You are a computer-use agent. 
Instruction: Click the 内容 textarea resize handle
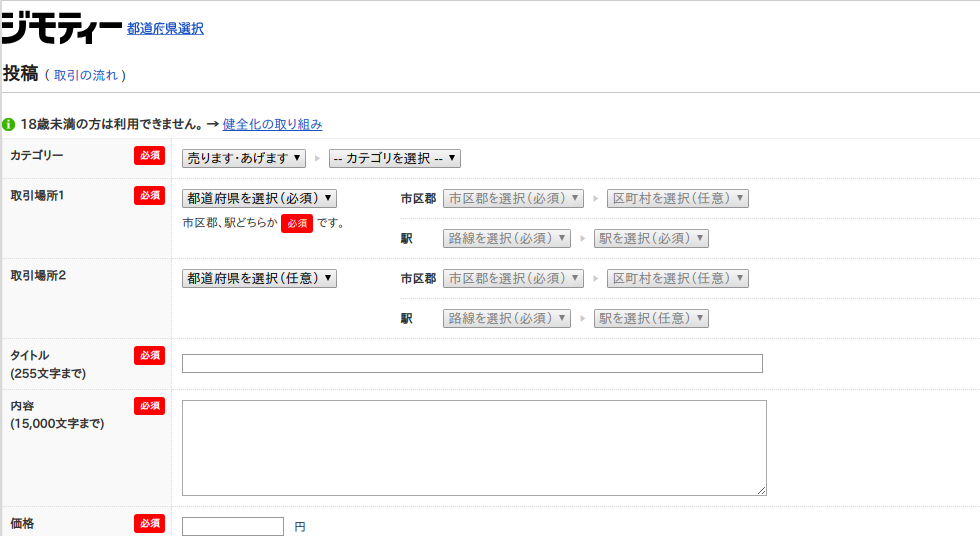(762, 491)
